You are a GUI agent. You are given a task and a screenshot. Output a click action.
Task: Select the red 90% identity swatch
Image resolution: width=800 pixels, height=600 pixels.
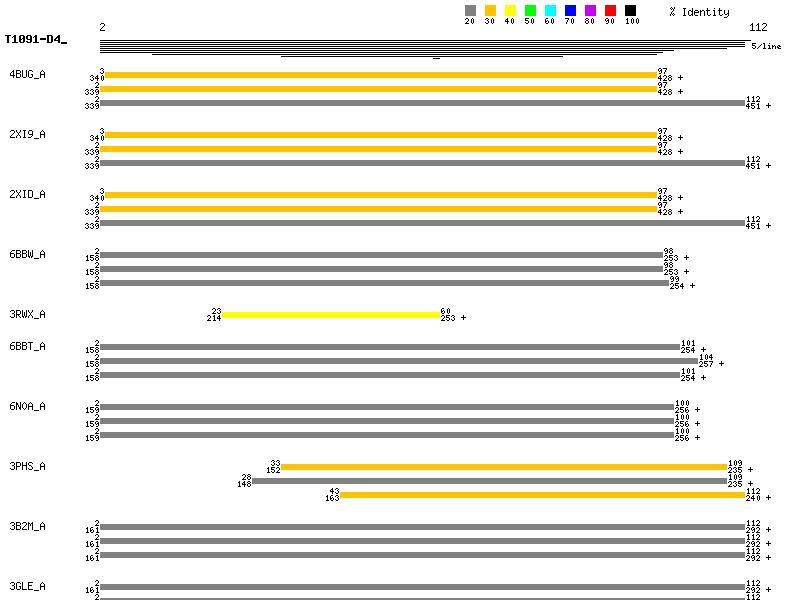coord(610,11)
